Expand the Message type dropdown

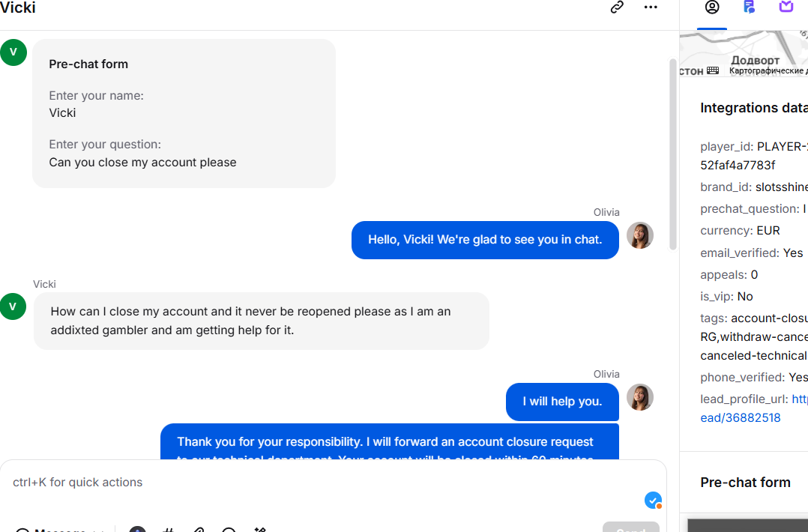[x=61, y=530]
